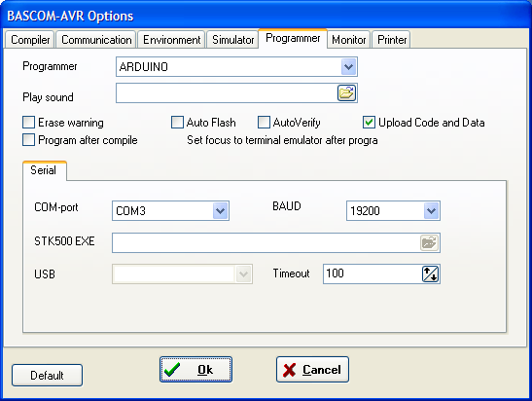
Task: Open the BAUD rate dropdown
Action: 431,211
